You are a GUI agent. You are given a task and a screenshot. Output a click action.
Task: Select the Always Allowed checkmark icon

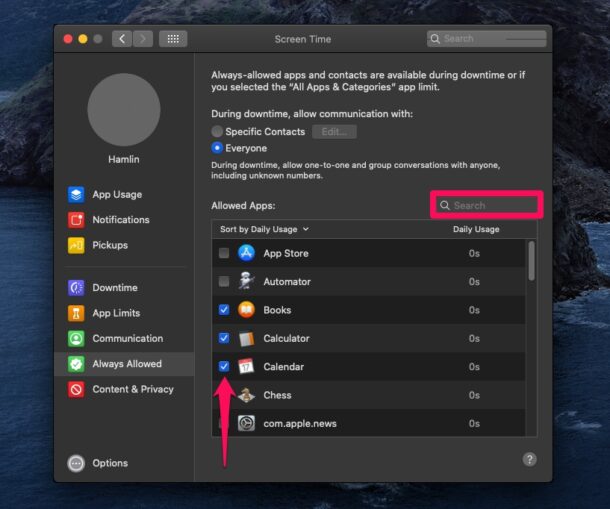[76, 364]
